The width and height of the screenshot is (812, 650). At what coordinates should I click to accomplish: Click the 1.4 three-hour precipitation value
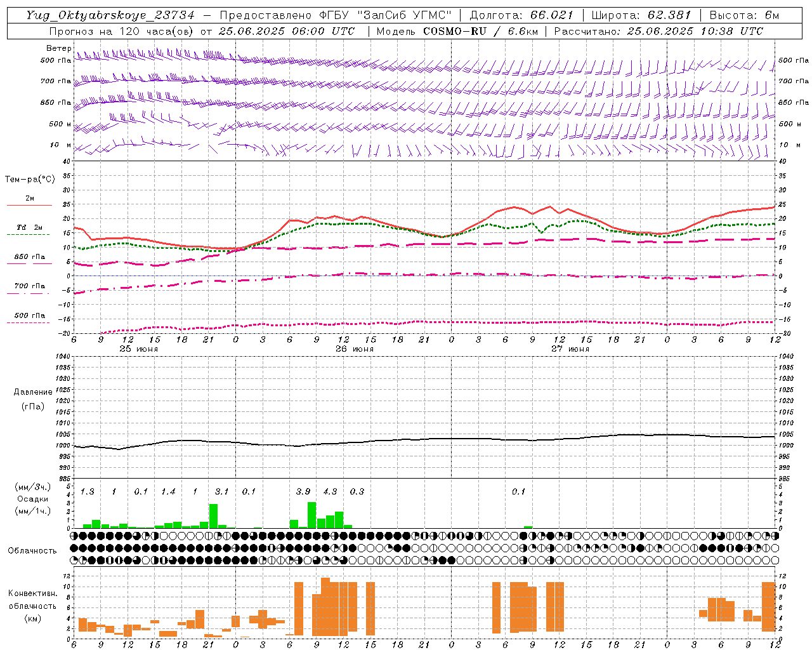click(168, 491)
